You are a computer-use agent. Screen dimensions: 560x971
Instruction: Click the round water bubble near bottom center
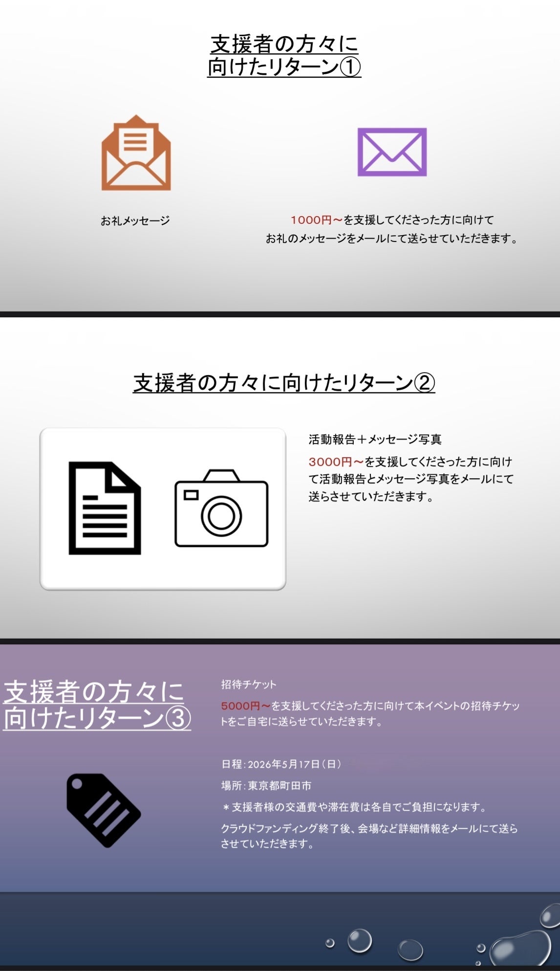pos(360,940)
